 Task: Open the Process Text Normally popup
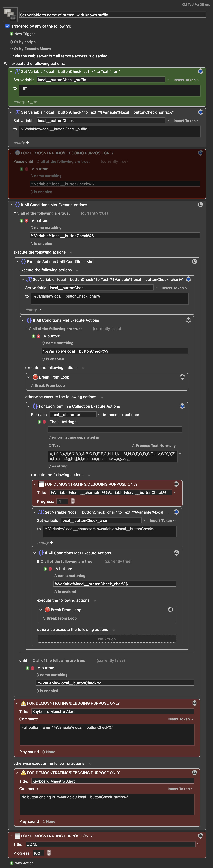153,445
